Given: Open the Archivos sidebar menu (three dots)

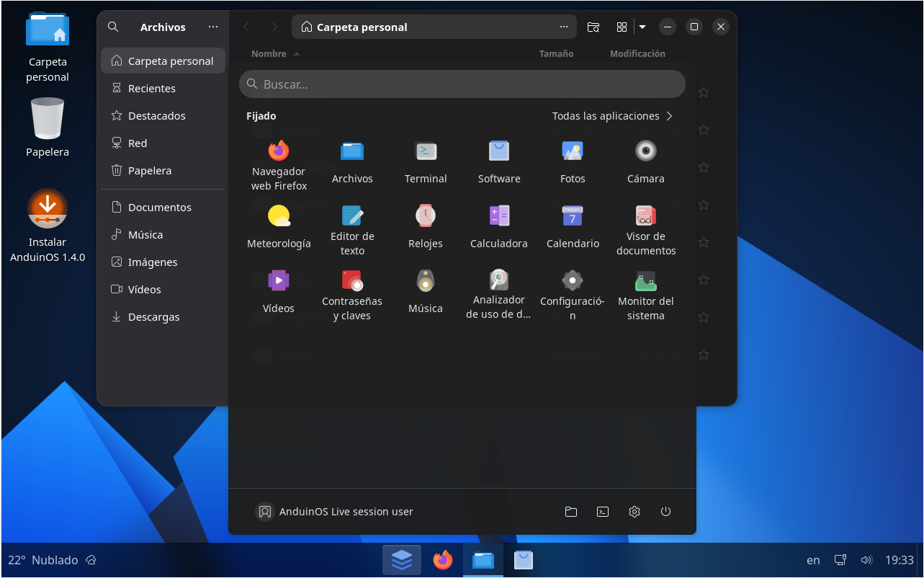Looking at the screenshot, I should pyautogui.click(x=212, y=27).
